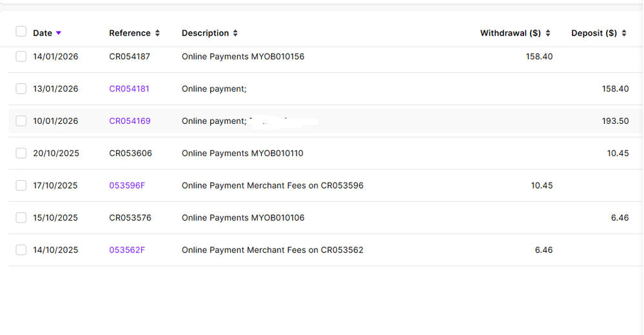The height and width of the screenshot is (335, 644).
Task: Follow the 053596F reference link
Action: pyautogui.click(x=127, y=185)
